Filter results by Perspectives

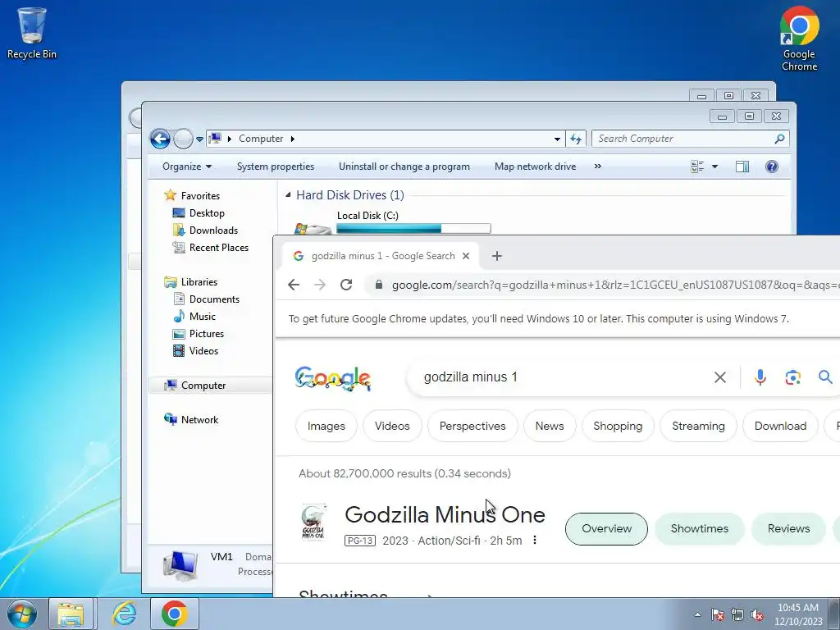[472, 426]
